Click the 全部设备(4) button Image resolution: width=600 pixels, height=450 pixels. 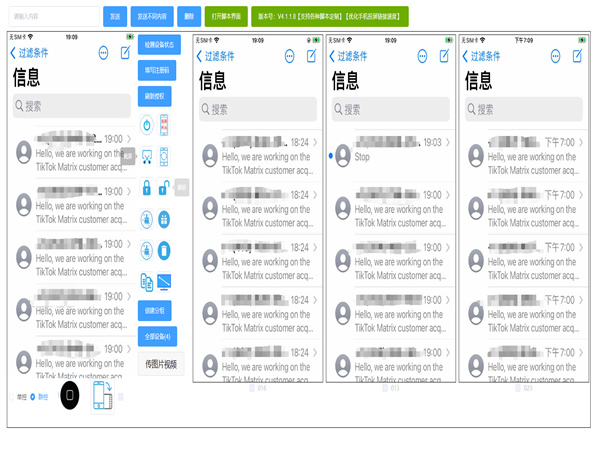tap(155, 336)
